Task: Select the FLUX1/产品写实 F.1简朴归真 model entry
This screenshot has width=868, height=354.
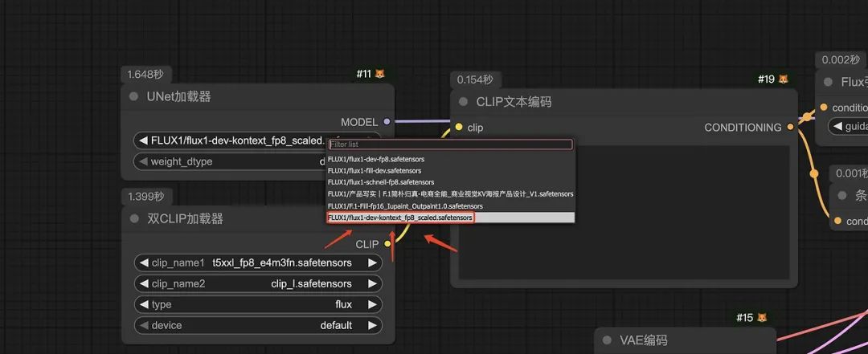Action: coord(450,194)
